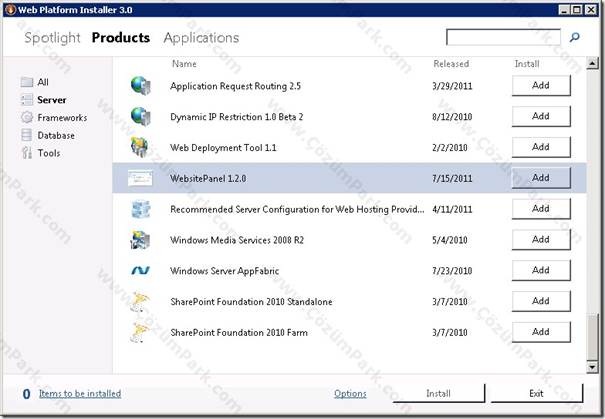Click the Released column header
Viewport: 605px width, 419px height.
[x=451, y=64]
